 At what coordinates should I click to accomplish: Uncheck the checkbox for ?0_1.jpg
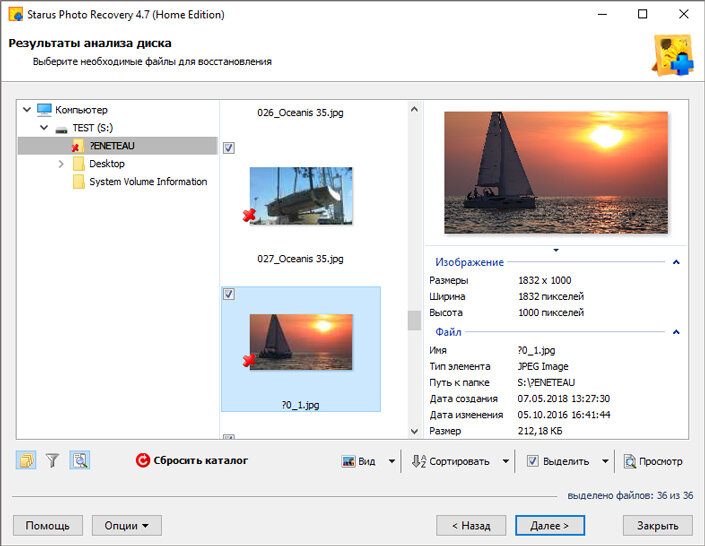(x=229, y=294)
